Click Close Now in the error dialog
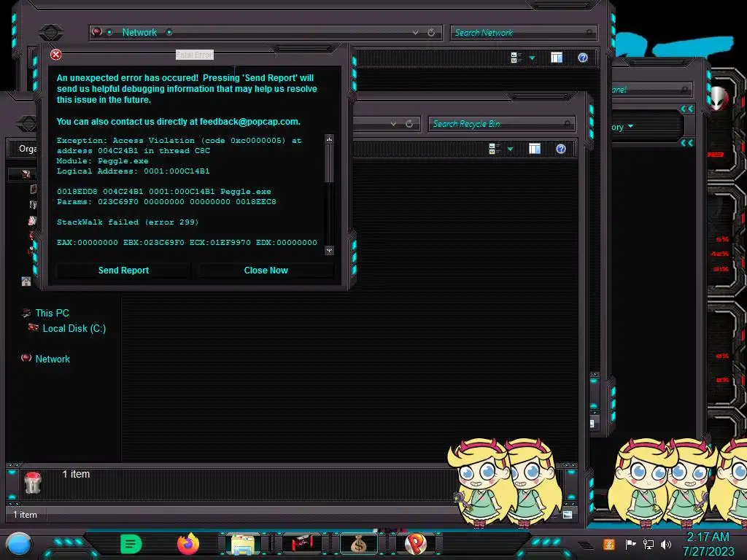747x560 pixels. (266, 270)
